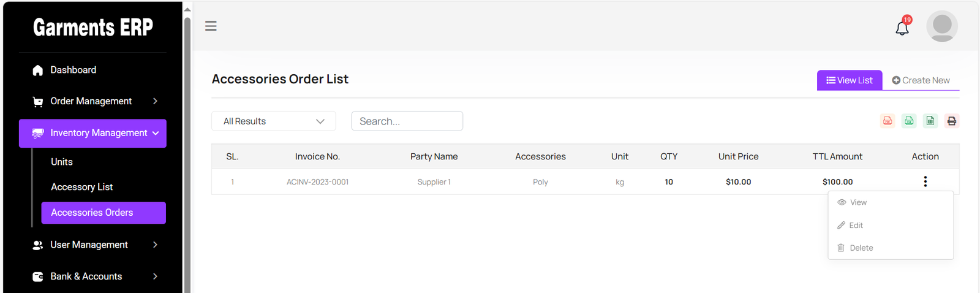This screenshot has width=980, height=293.
Task: Go to Dashboard in the sidebar
Action: (x=73, y=70)
